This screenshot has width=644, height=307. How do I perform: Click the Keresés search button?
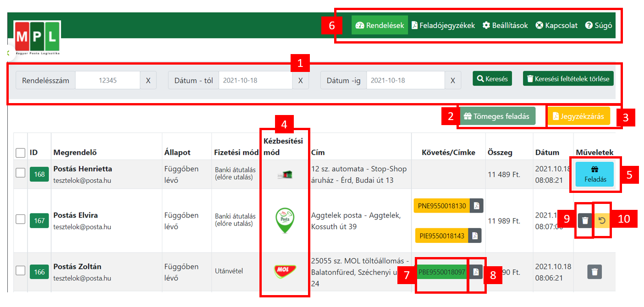point(492,79)
